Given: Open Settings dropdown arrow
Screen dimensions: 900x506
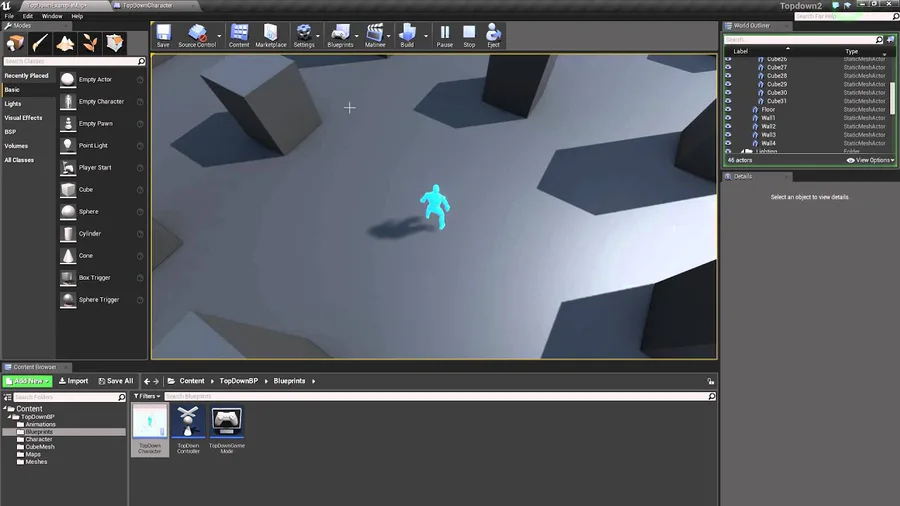Looking at the screenshot, I should [318, 36].
